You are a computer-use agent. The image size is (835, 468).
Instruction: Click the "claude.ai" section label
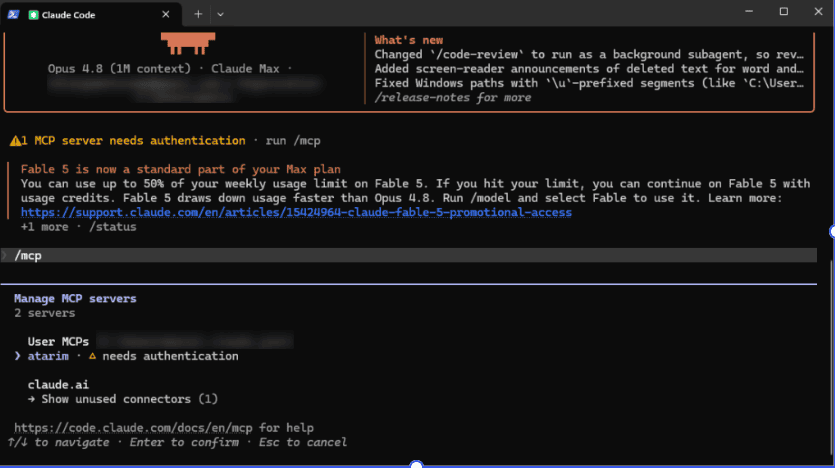[58, 385]
